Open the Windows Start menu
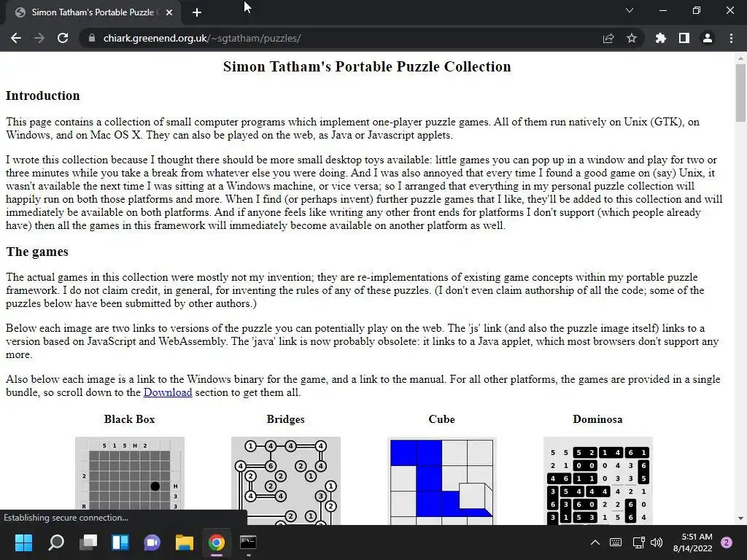This screenshot has height=560, width=747. [x=23, y=542]
